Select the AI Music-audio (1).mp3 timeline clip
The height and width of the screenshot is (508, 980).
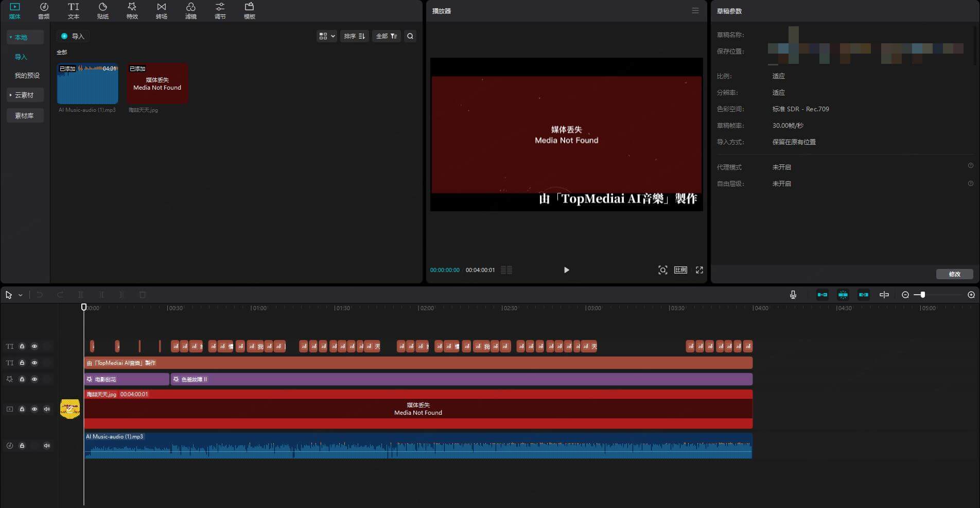[418, 446]
